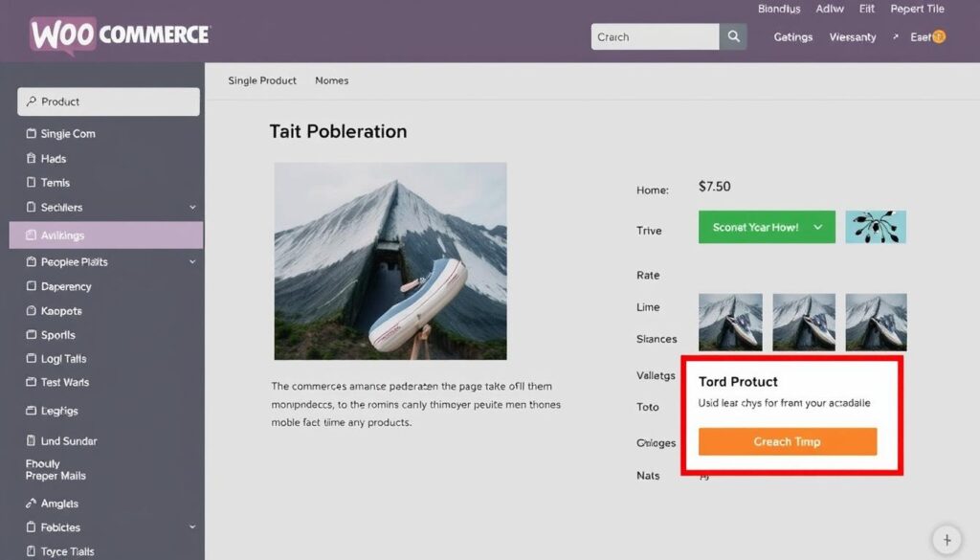980x560 pixels.
Task: Open the Getings link in header
Action: click(x=792, y=37)
